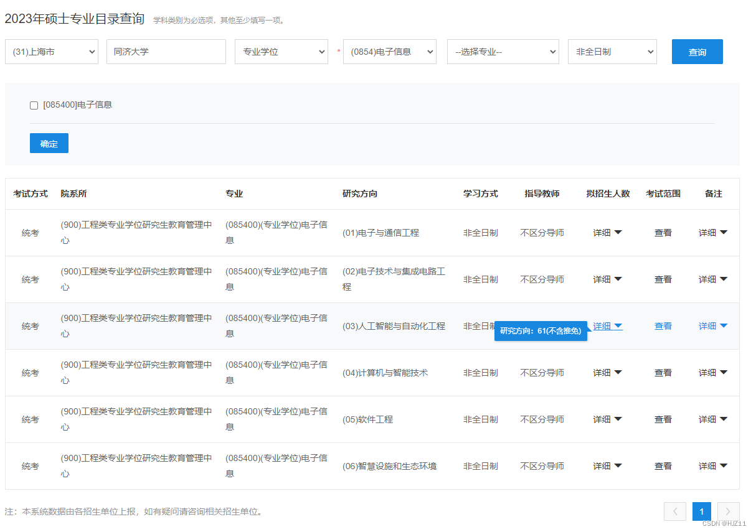Click the next page arrow icon
This screenshot has height=532, width=756.
[x=727, y=511]
